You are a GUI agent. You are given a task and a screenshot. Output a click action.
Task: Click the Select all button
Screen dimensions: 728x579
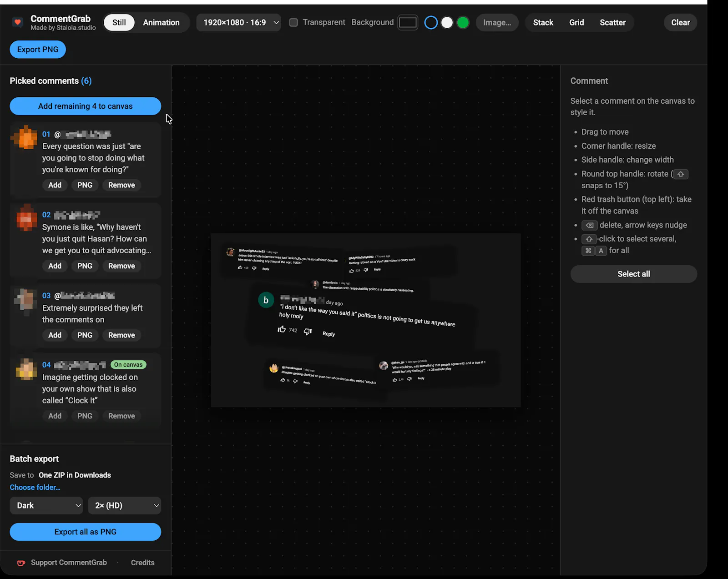[634, 274]
